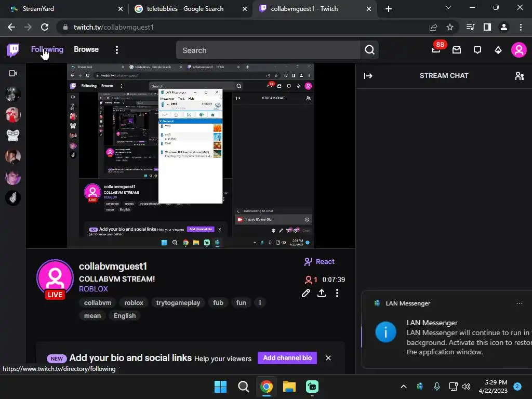Open the Twitch nav more-options menu
Image resolution: width=532 pixels, height=399 pixels.
tap(117, 50)
